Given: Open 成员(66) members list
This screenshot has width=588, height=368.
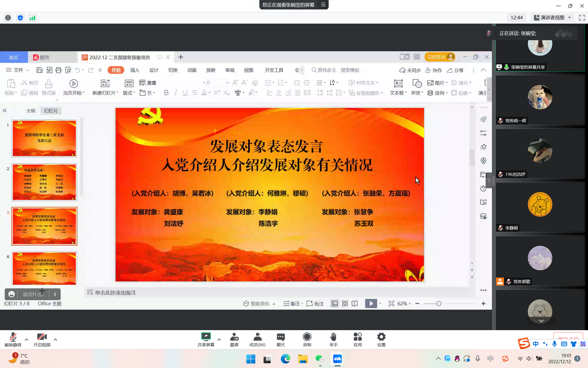Looking at the screenshot, I should [257, 340].
